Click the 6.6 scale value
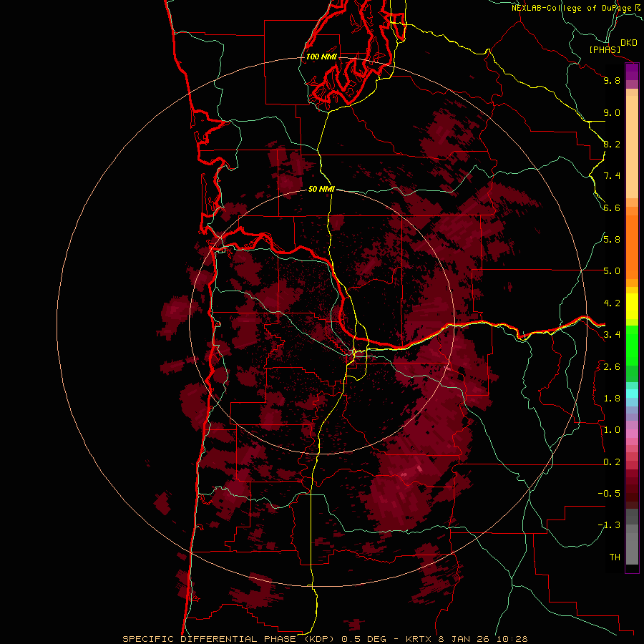Screen dimensions: 644x644 pos(612,208)
